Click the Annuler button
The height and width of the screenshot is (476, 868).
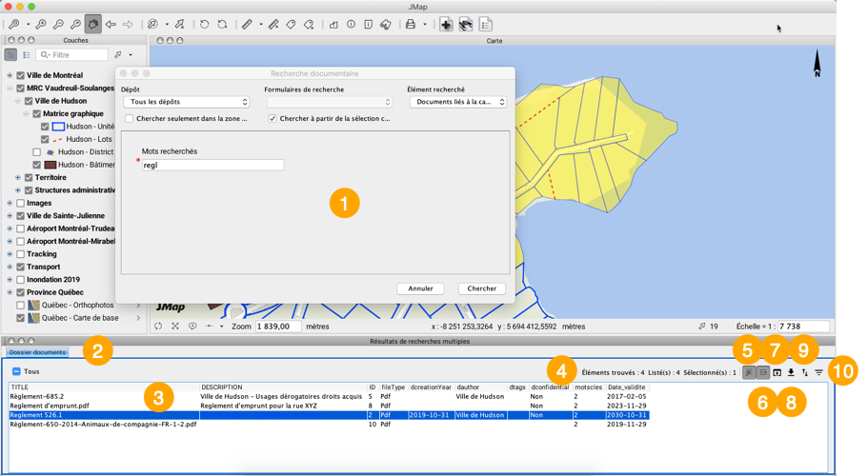420,288
